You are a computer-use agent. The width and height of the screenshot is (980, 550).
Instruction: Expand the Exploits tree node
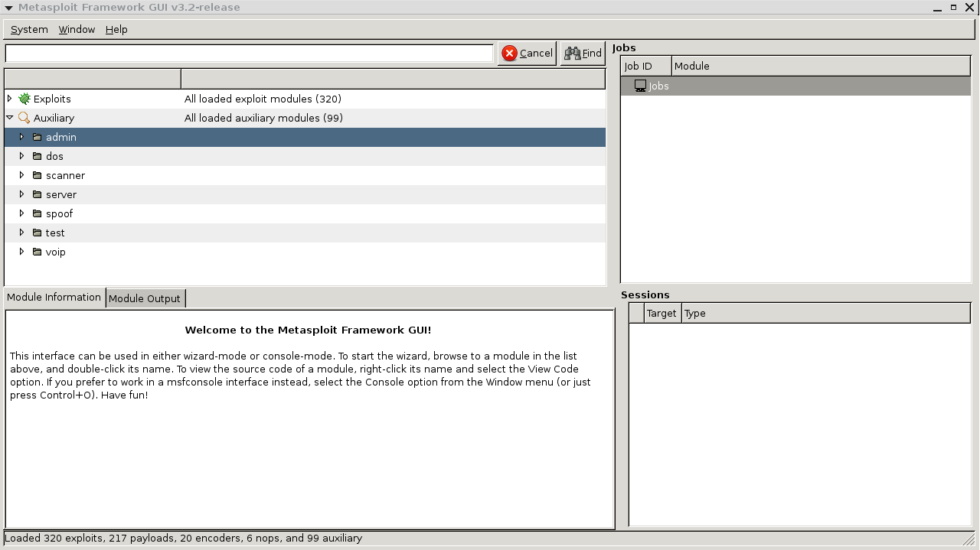[9, 99]
